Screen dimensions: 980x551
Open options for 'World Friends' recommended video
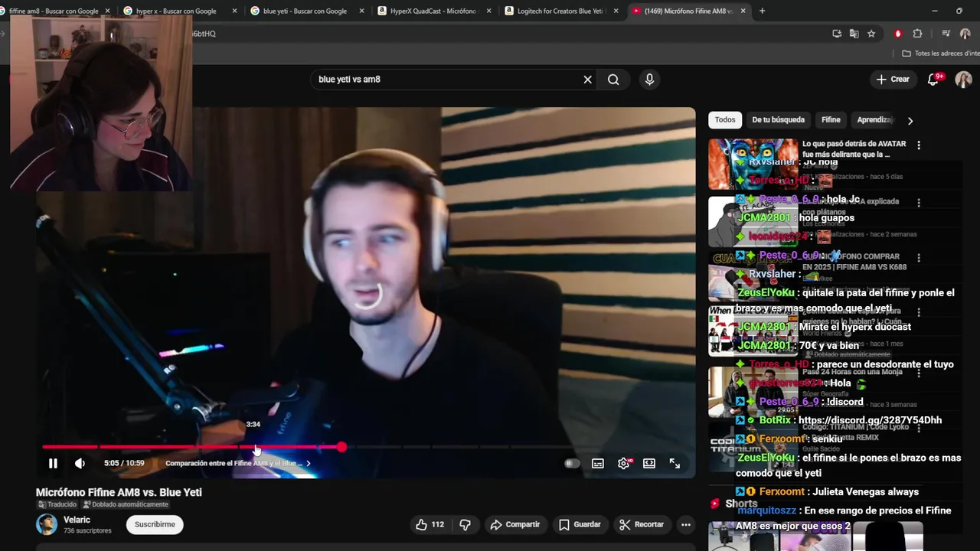(919, 312)
